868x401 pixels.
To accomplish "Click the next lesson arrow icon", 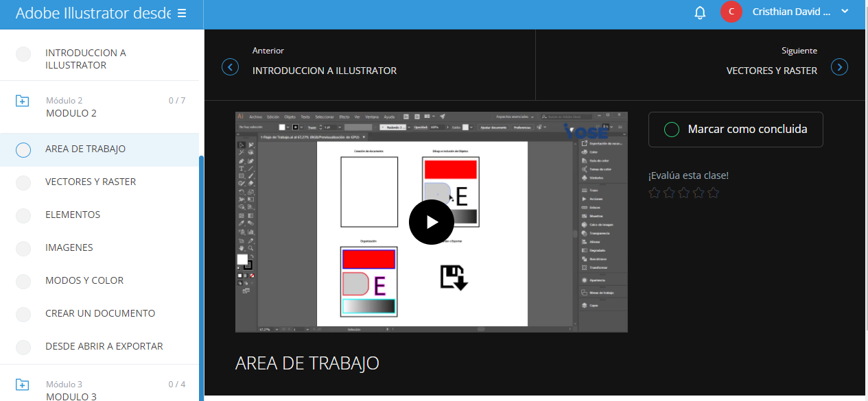I will click(x=839, y=67).
